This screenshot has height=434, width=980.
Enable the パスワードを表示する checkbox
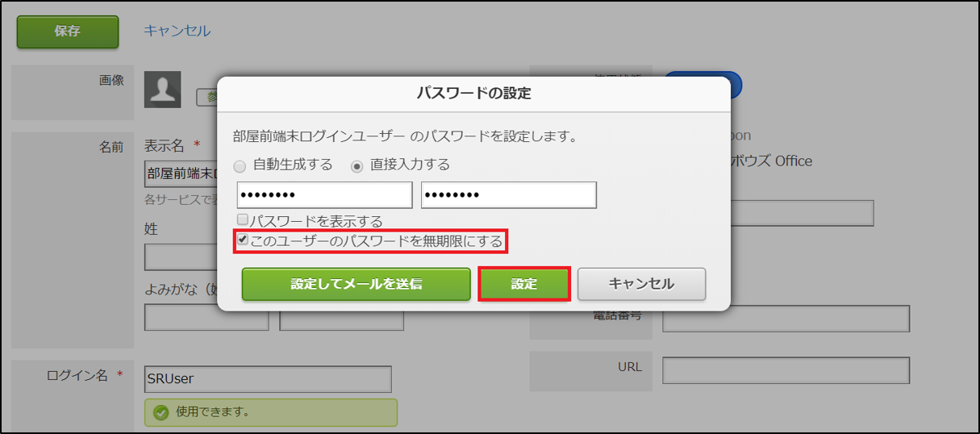pyautogui.click(x=242, y=219)
